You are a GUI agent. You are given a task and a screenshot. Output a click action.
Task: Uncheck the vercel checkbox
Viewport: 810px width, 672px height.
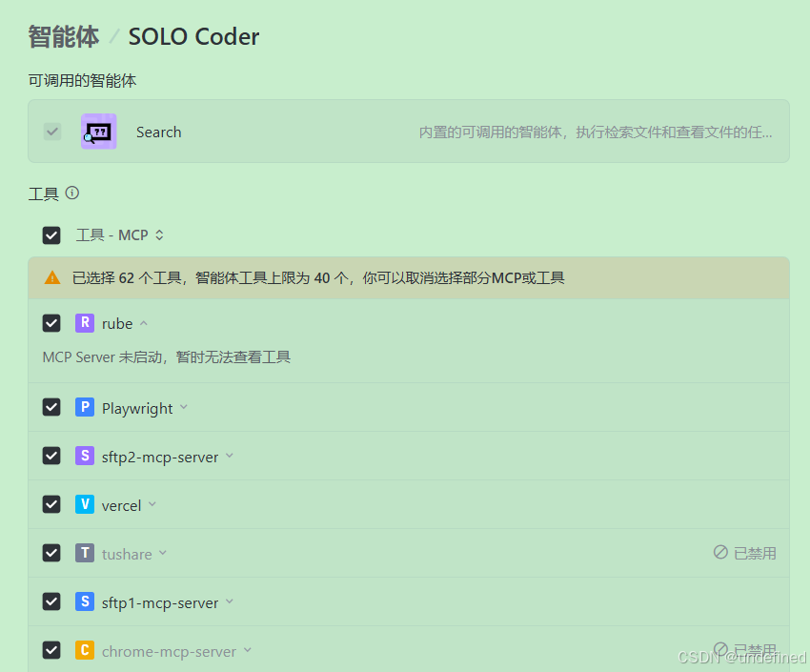point(51,504)
